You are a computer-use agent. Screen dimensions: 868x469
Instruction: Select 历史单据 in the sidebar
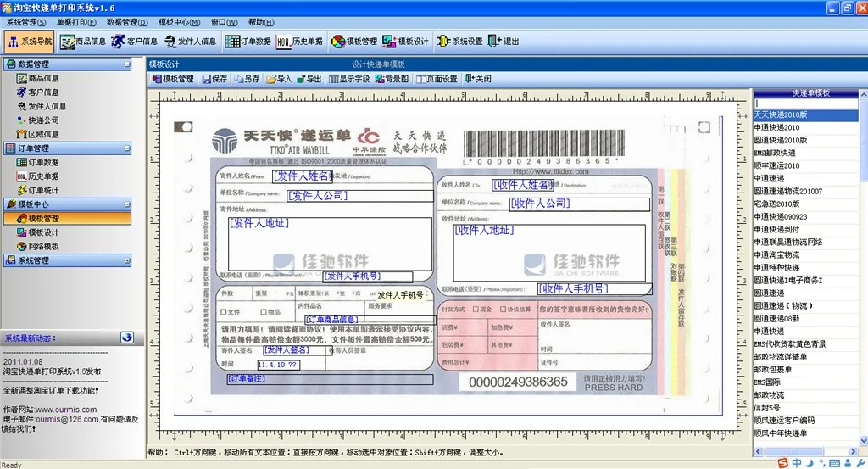(37, 176)
